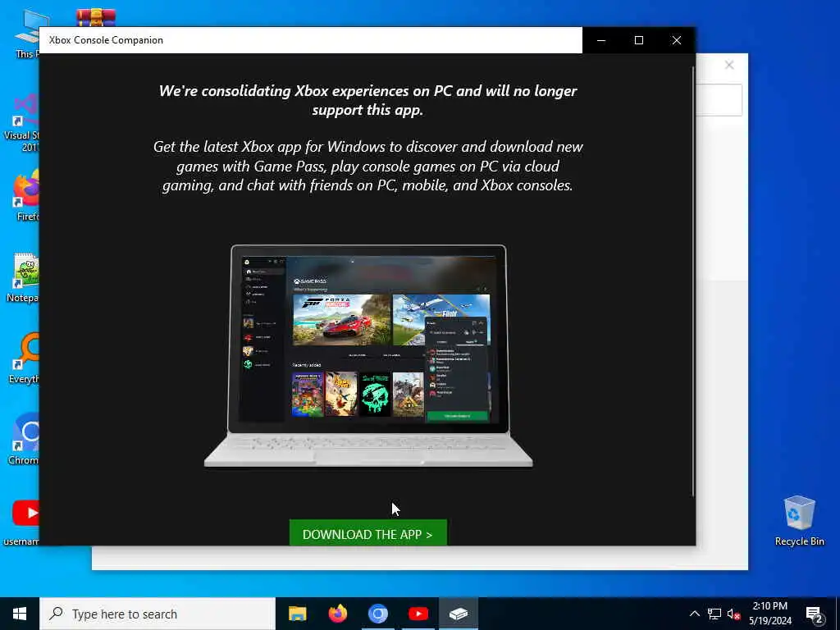Select the YouTube username desktop shortcut
Image resolution: width=840 pixels, height=630 pixels.
point(21,523)
